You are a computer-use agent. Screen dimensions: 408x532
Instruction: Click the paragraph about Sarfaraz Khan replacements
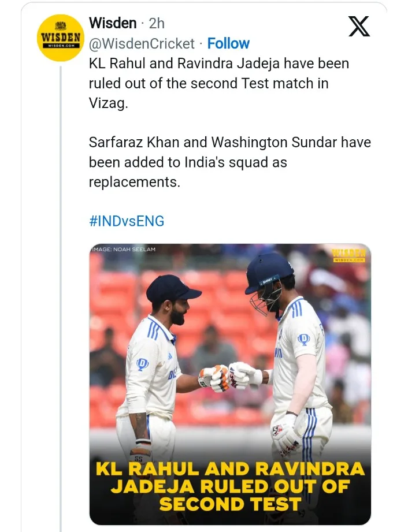pyautogui.click(x=229, y=162)
